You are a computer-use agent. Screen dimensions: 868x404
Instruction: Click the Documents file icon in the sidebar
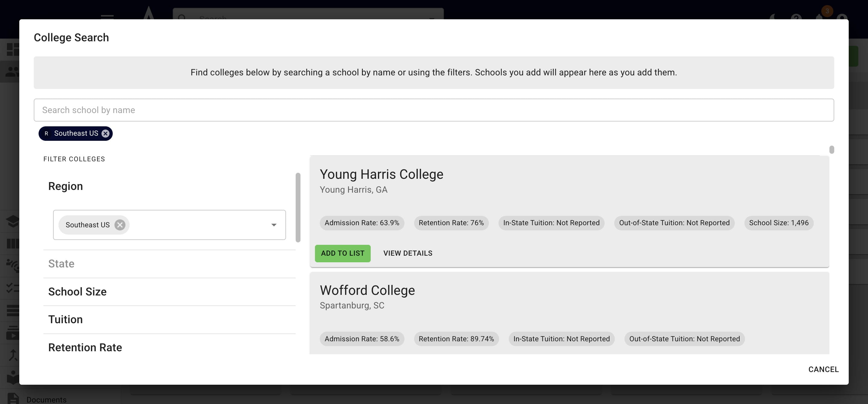(13, 399)
